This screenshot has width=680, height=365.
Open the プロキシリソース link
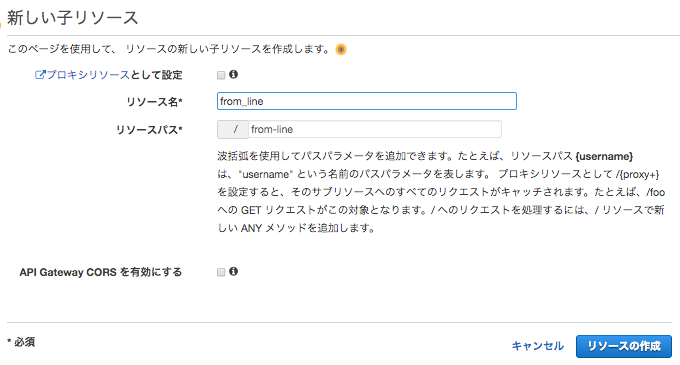(82, 75)
